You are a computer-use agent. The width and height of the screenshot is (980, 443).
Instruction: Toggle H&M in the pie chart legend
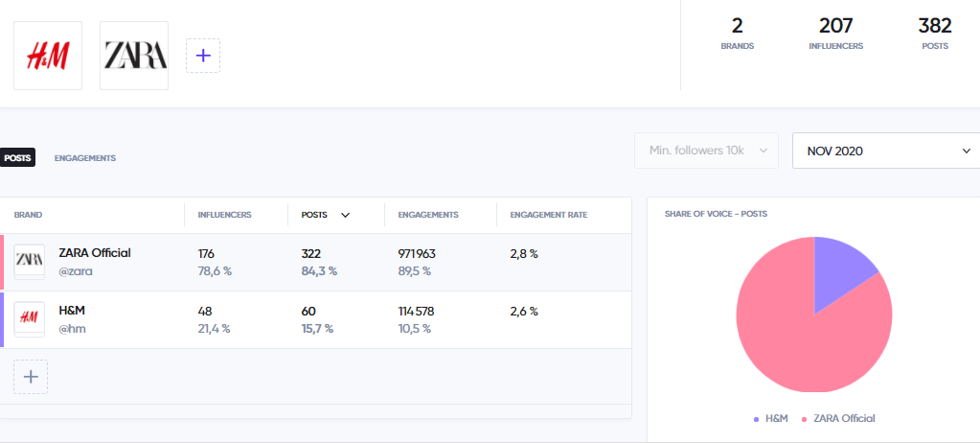(x=770, y=419)
